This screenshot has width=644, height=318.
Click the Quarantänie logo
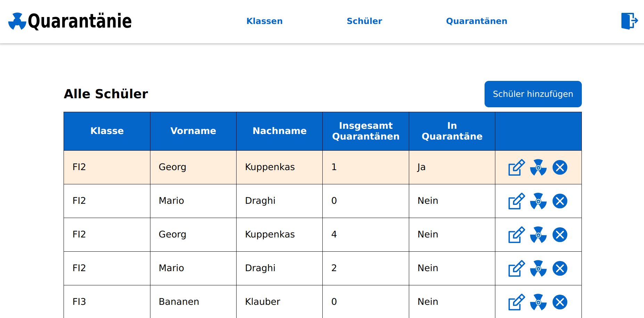(70, 21)
